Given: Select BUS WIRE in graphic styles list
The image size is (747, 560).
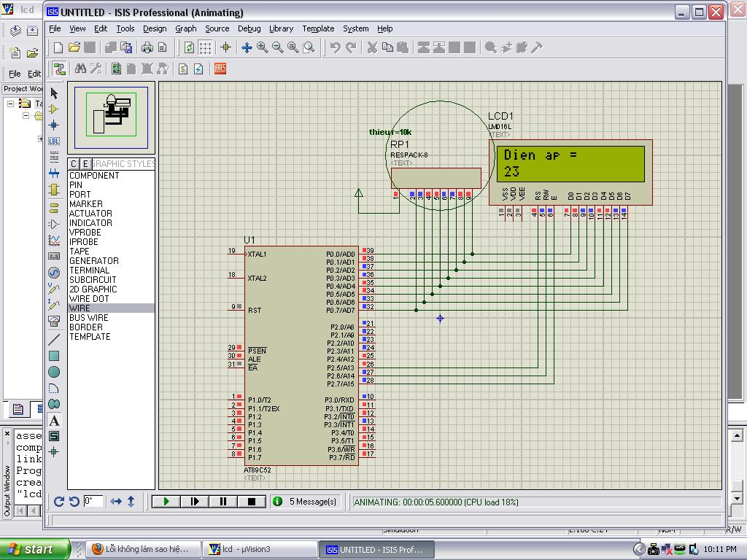Looking at the screenshot, I should tap(88, 318).
